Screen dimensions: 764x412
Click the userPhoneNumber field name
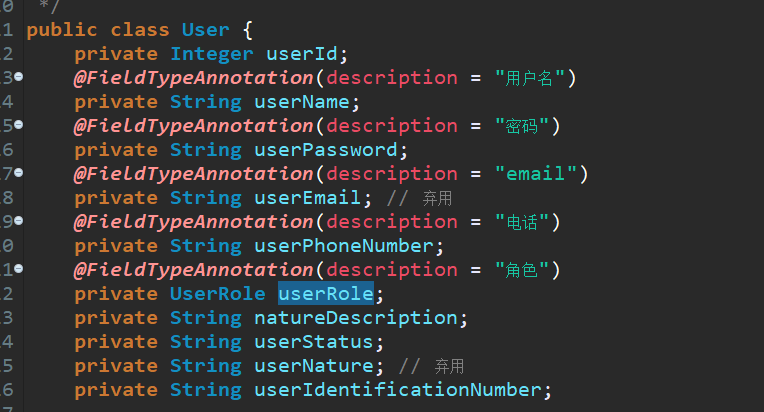pyautogui.click(x=344, y=246)
